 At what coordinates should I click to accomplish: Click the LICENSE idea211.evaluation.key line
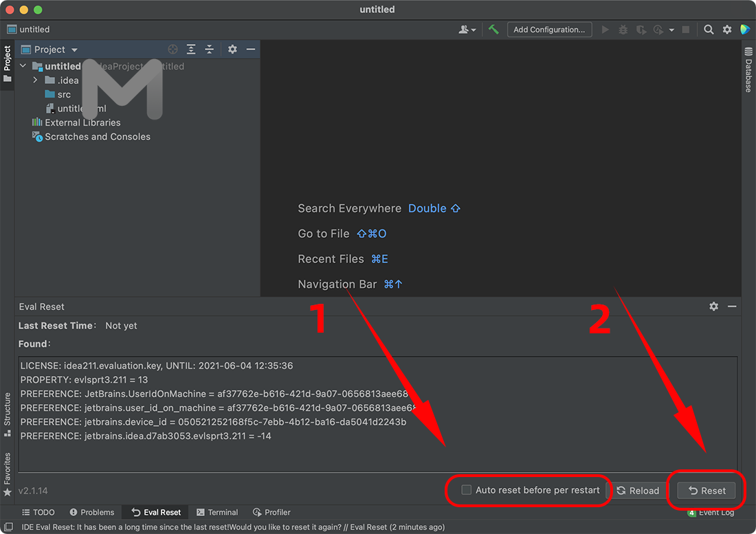click(x=156, y=366)
